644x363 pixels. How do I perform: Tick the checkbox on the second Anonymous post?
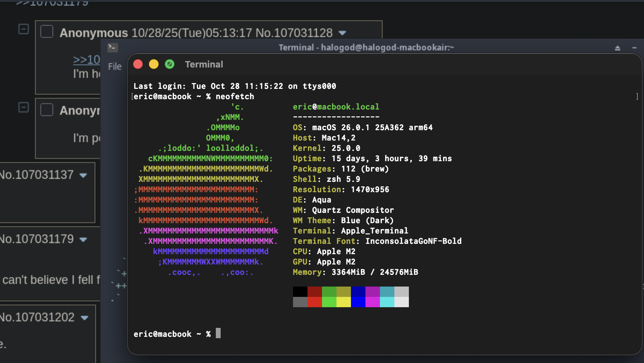pos(47,110)
